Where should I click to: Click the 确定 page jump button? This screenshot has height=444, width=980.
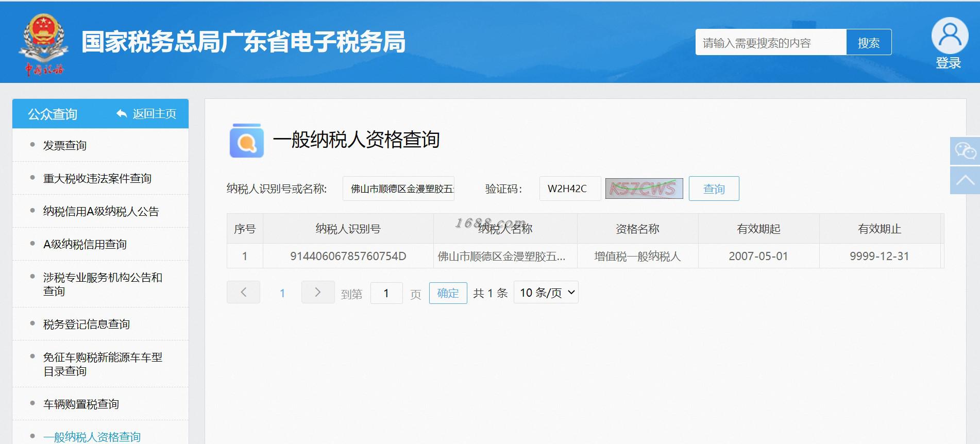[448, 293]
